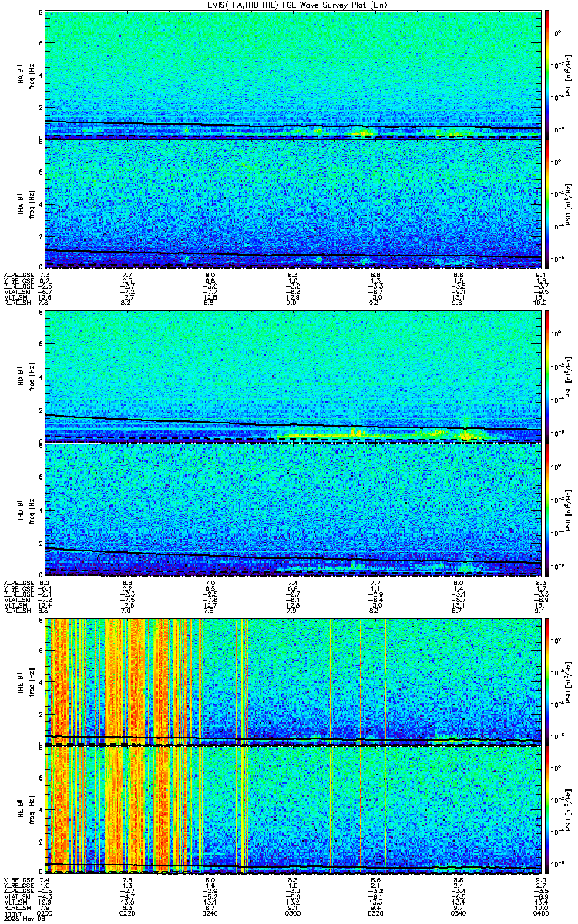Click the "THE BL freq [Hz]" axis label

coord(25,681)
